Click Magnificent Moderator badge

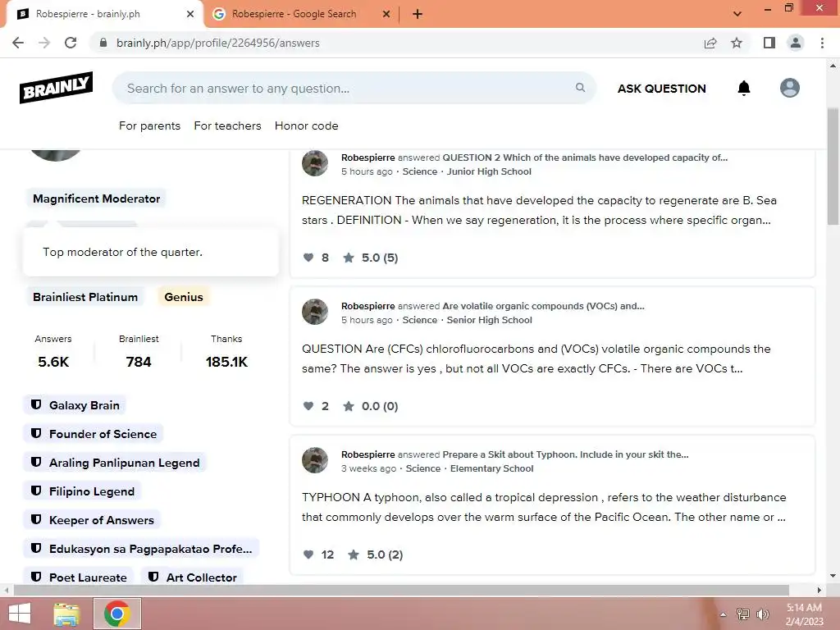[97, 199]
